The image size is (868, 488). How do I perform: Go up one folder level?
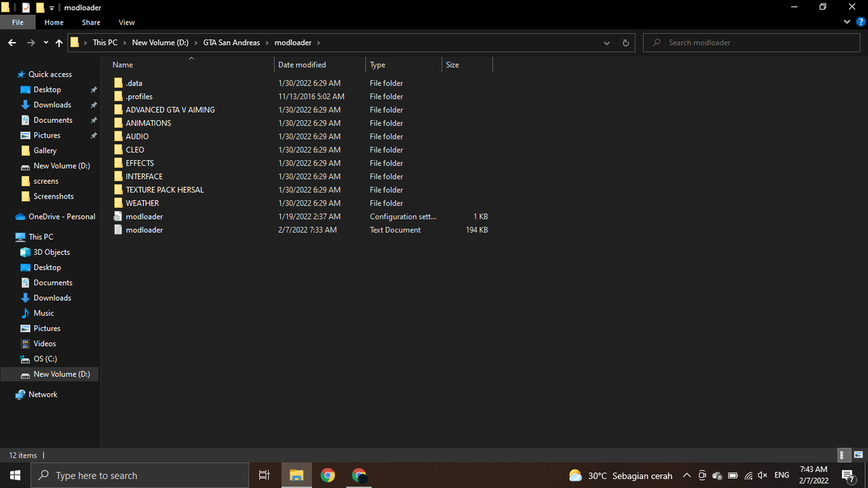click(59, 42)
